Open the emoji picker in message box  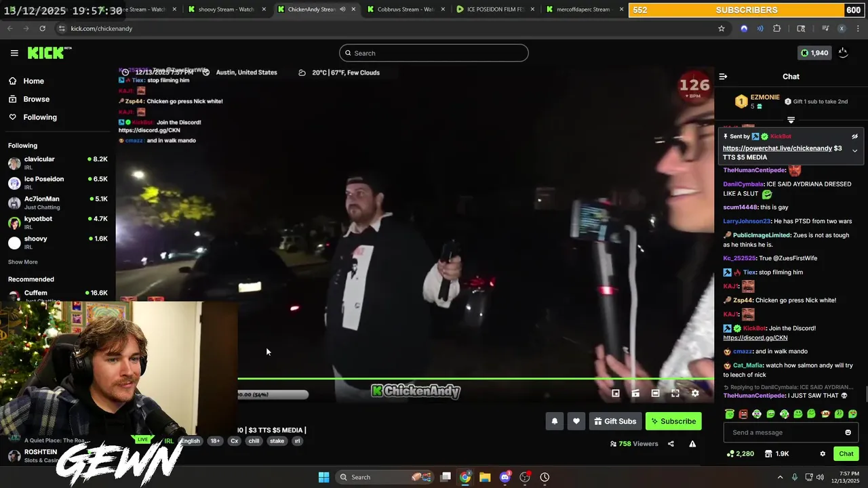848,432
